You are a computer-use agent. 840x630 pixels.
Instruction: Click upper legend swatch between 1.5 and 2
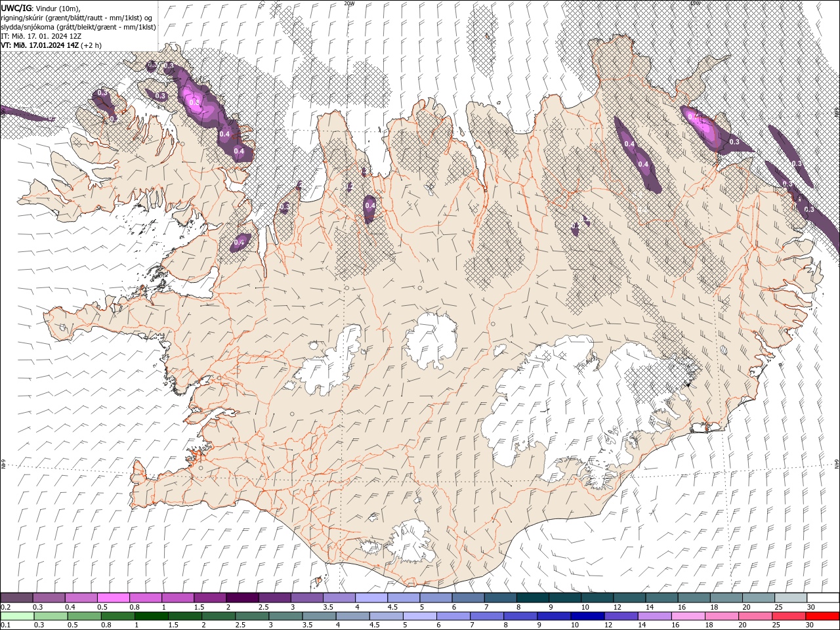coord(210,598)
